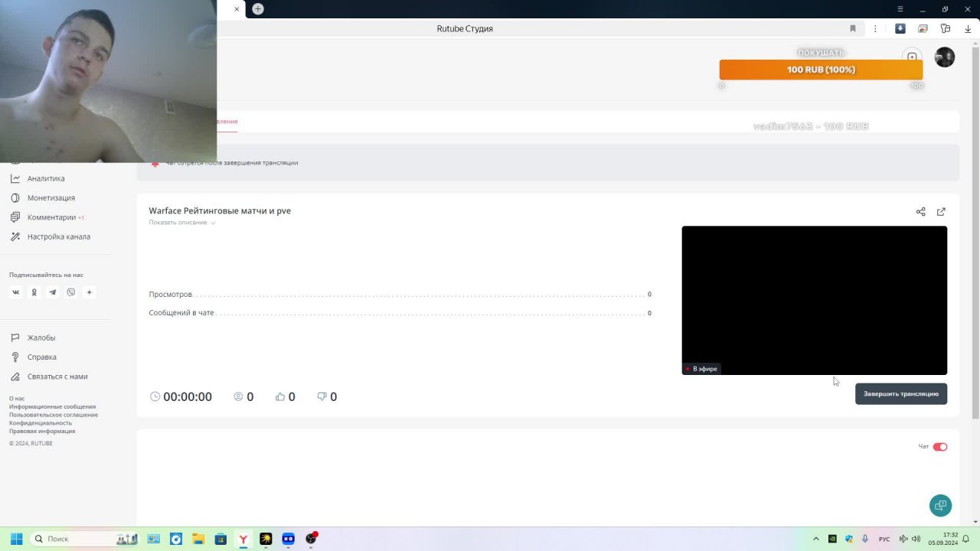Viewport: 980px width, 551px height.
Task: Click the taskbar Поиск search box
Action: coord(84,539)
